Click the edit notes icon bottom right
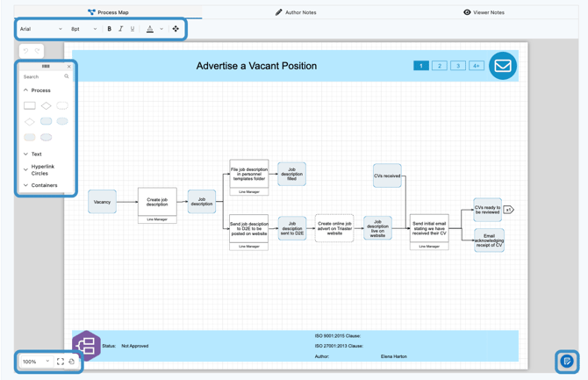The image size is (588, 380). (x=567, y=361)
